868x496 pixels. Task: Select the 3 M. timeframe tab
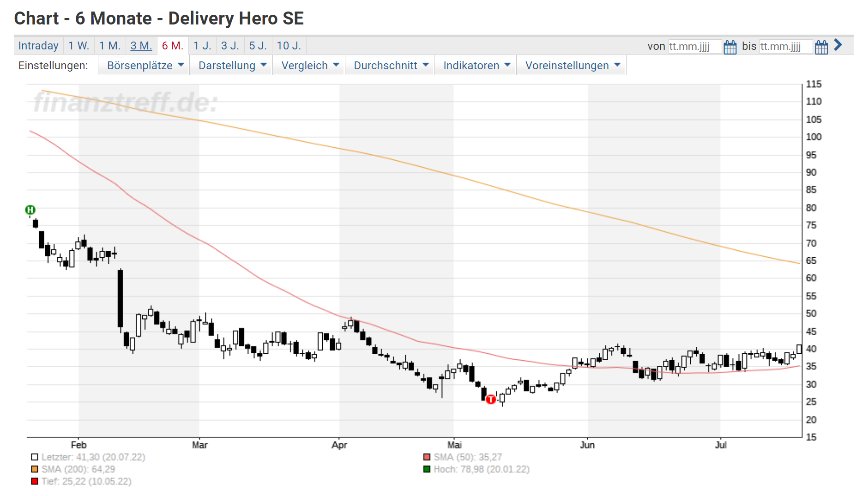[x=141, y=46]
